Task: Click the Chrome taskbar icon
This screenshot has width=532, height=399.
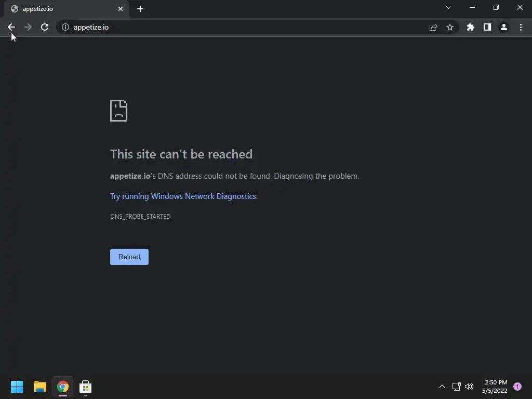Action: 63,387
